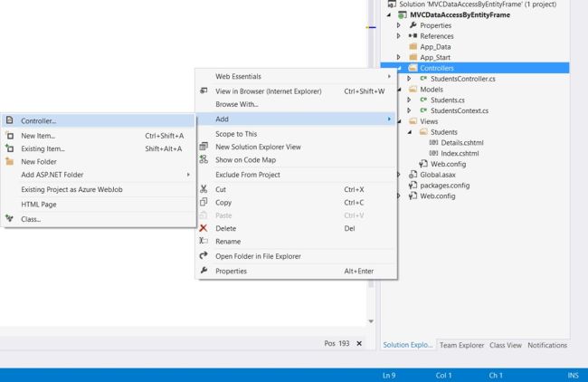Switch to the Notifications tab
This screenshot has width=588, height=382.
pos(547,345)
